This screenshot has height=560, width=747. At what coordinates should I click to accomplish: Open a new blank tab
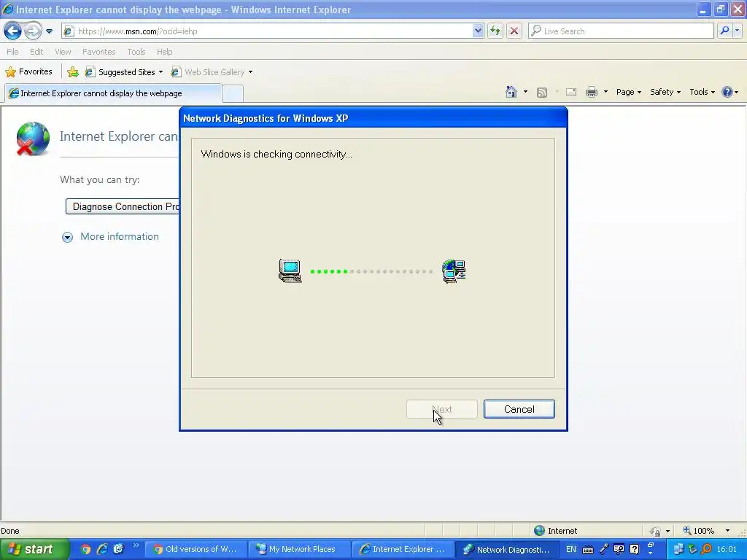[233, 94]
